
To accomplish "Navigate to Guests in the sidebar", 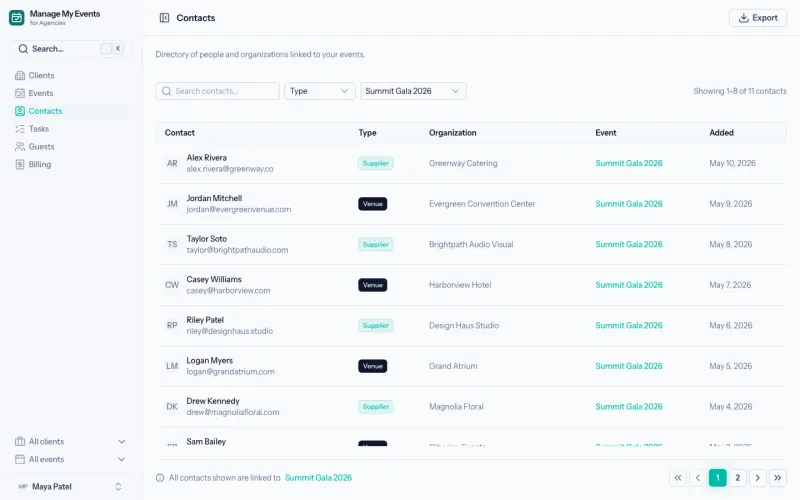I will 70,147.
